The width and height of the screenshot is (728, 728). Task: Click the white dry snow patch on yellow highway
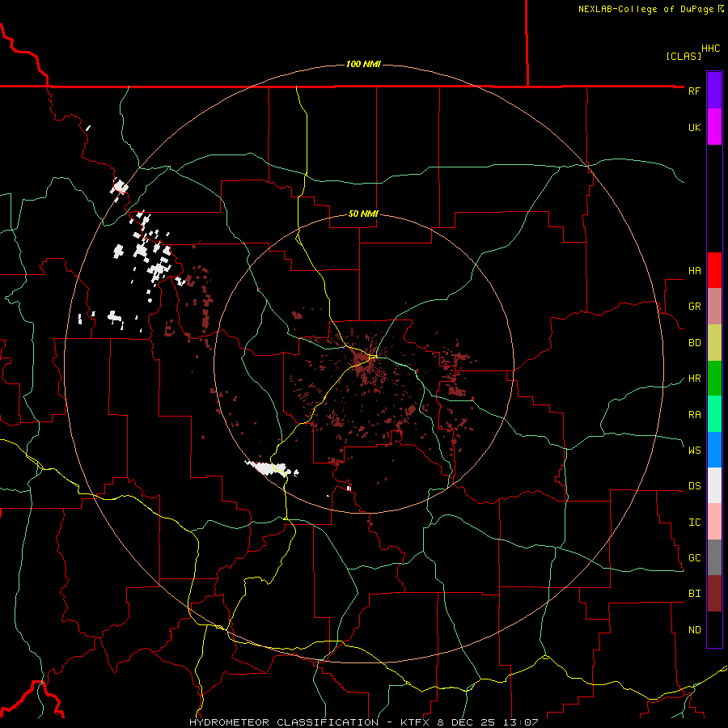pyautogui.click(x=272, y=468)
